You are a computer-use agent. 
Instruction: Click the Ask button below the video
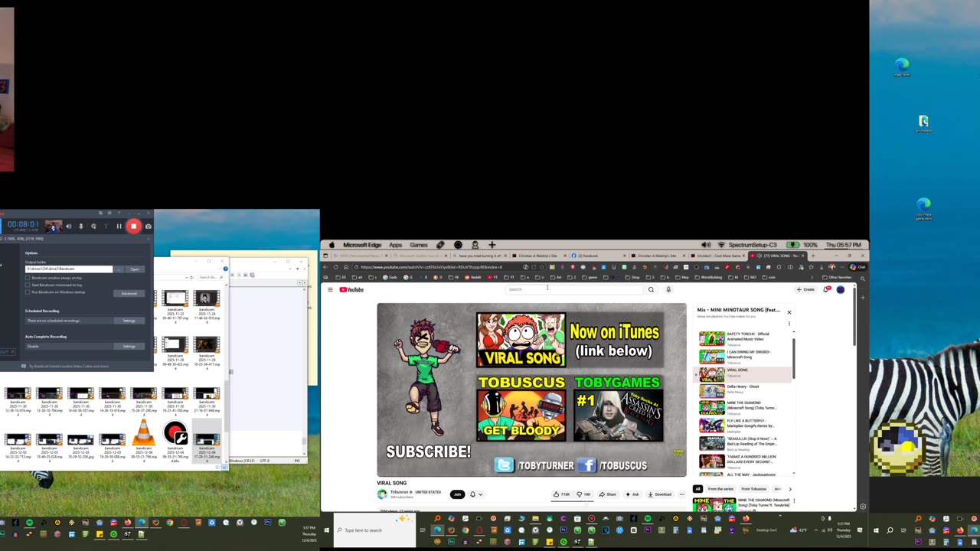click(632, 494)
